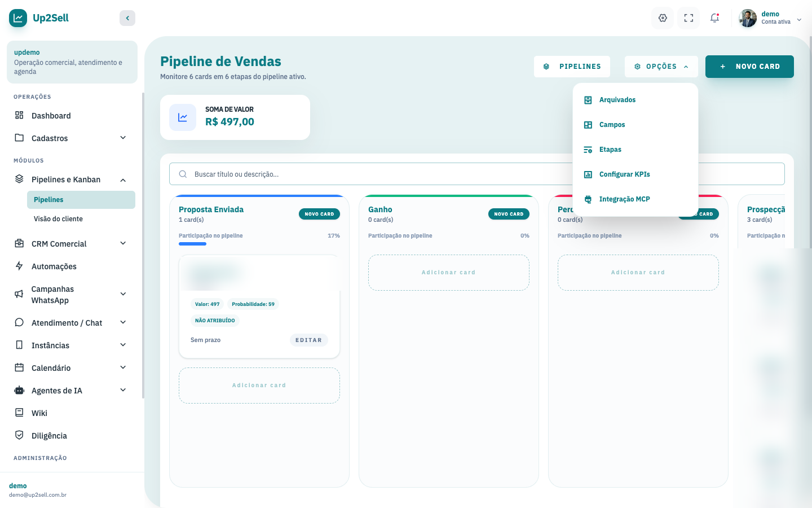The image size is (812, 508).
Task: Edit the card in Proposta Enviada
Action: click(309, 340)
